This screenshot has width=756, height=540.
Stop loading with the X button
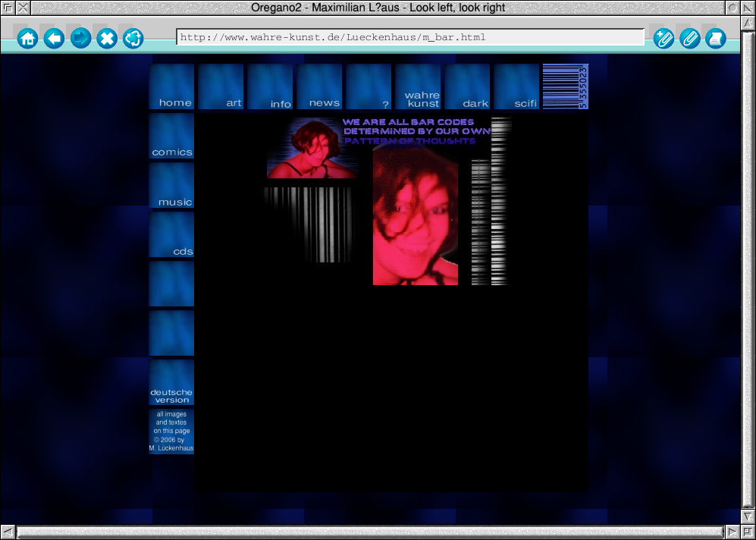[x=107, y=38]
